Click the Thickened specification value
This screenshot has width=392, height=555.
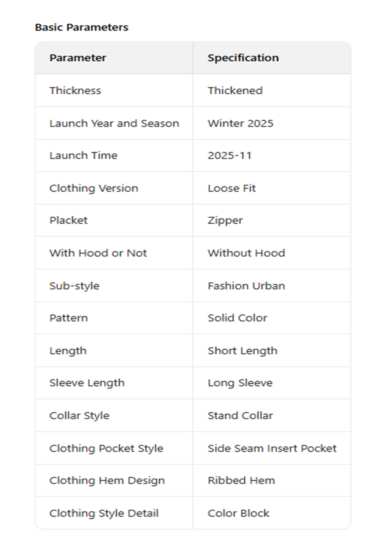(x=235, y=91)
